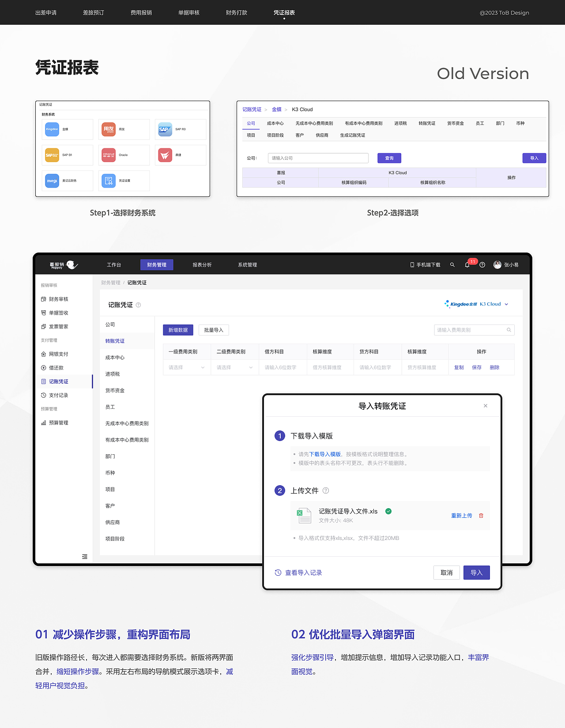The height and width of the screenshot is (728, 565).
Task: Open the 单据审核 top navigation item
Action: pyautogui.click(x=189, y=13)
